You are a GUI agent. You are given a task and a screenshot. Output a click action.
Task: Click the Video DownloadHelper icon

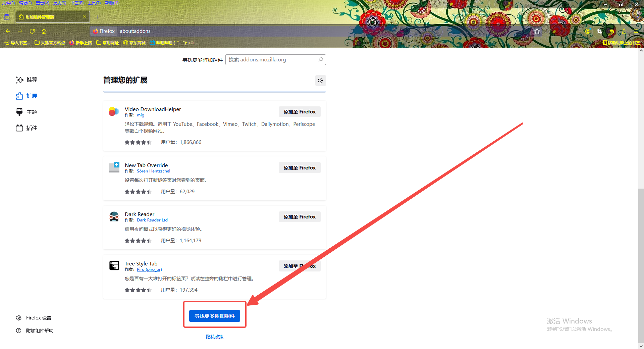pyautogui.click(x=114, y=111)
